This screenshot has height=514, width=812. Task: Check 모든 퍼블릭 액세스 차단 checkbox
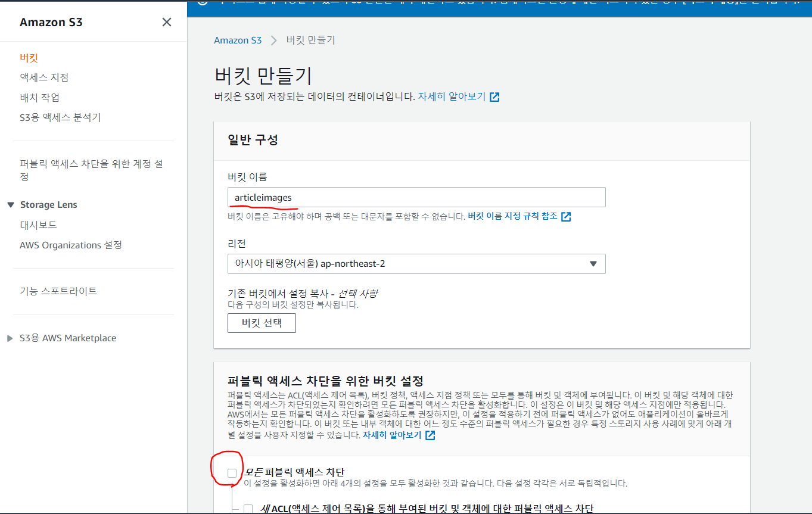pos(232,473)
